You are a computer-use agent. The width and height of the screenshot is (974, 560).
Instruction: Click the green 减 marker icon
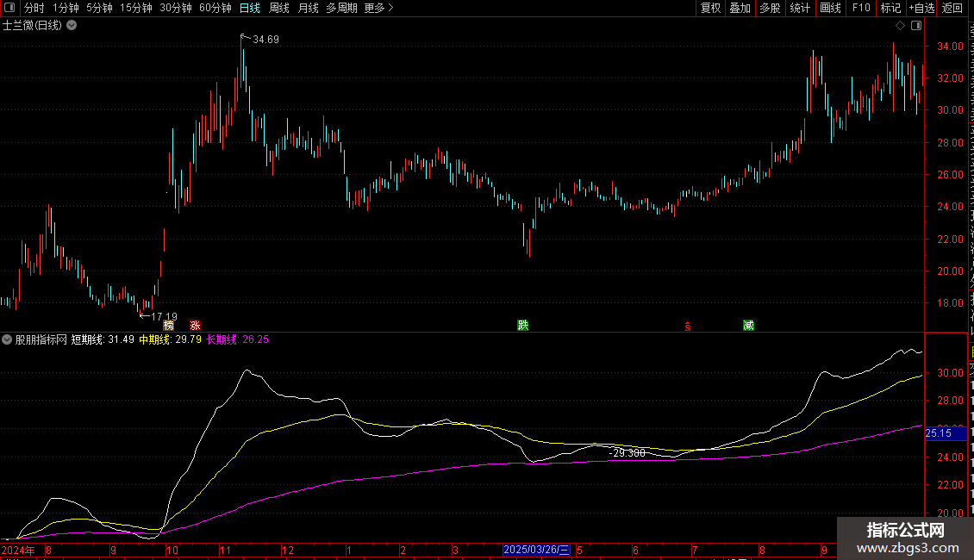[x=748, y=326]
